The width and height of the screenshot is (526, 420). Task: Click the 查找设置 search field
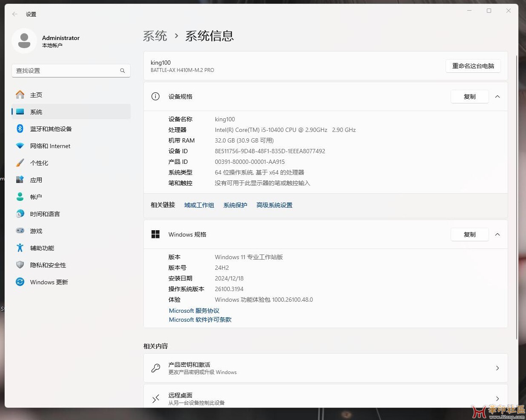tap(71, 71)
